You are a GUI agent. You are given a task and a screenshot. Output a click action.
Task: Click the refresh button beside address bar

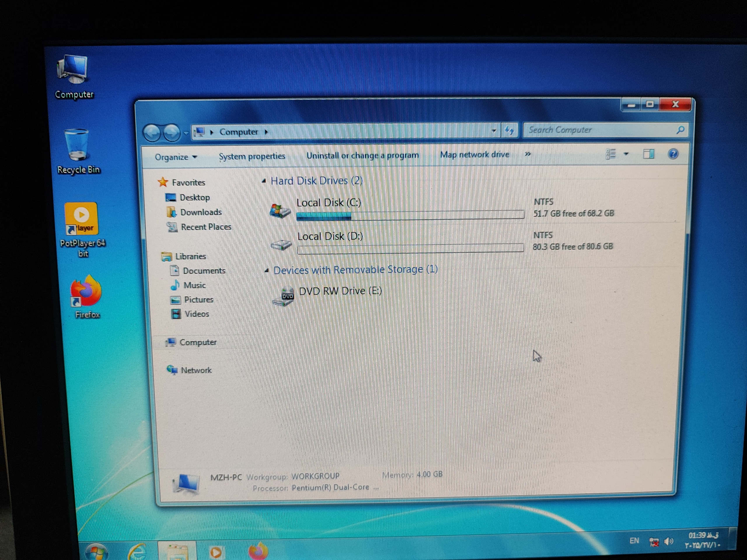(x=509, y=130)
